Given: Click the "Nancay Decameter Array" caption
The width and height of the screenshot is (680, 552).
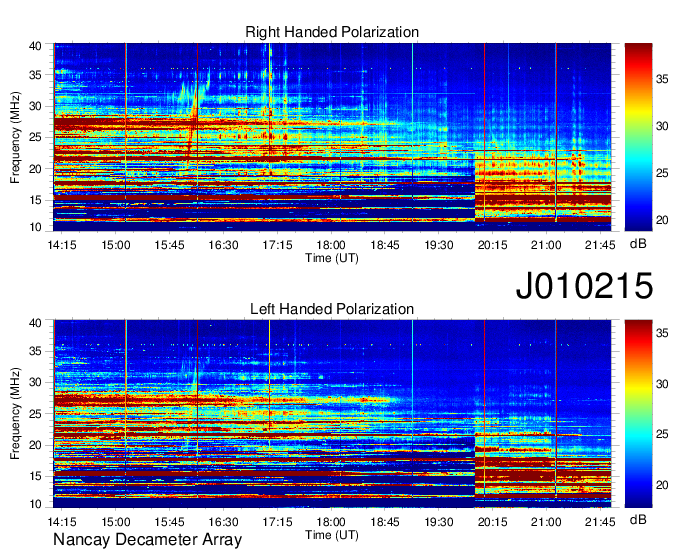Looking at the screenshot, I should coord(147,540).
